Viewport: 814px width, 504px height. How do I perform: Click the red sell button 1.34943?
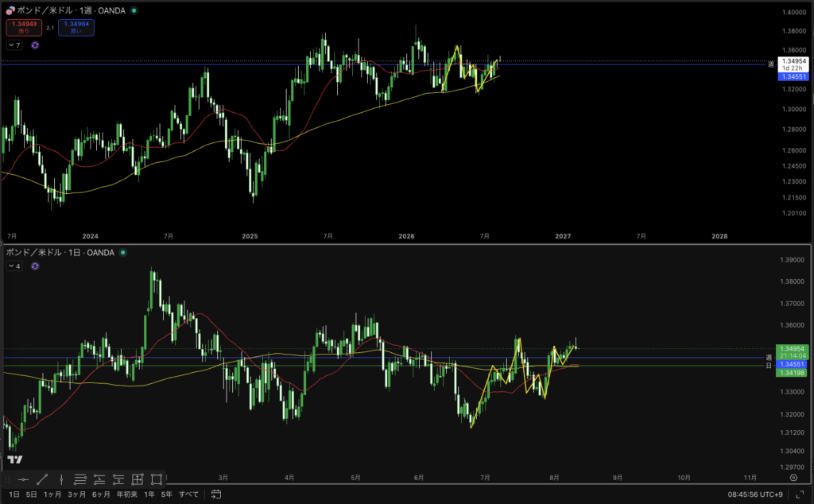tap(24, 28)
